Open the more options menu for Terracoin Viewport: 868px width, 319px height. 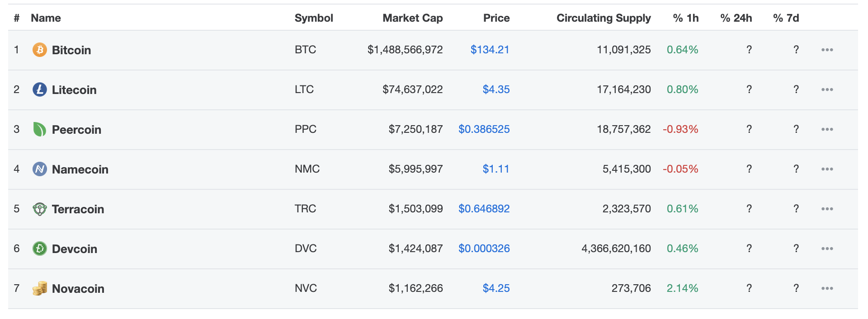[827, 209]
